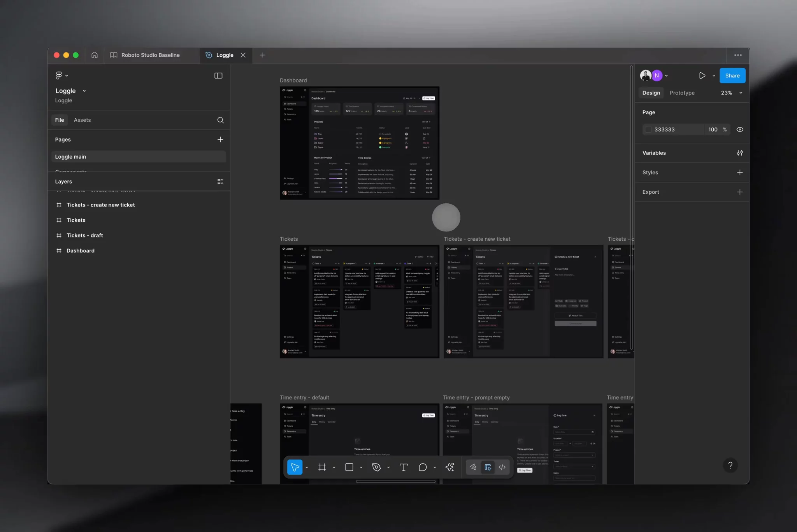Open Comment tool options dropdown arrow

[x=435, y=467]
